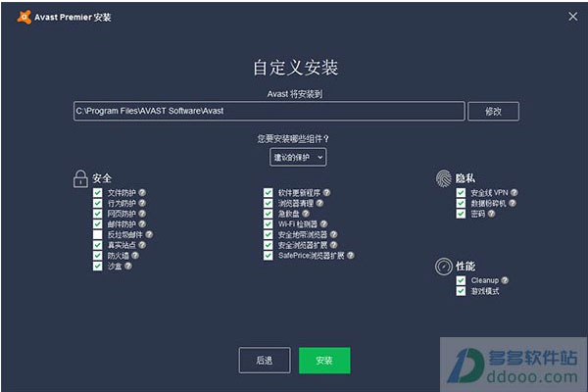The height and width of the screenshot is (392, 588).
Task: Toggle the 邮件防护 checkbox
Action: coord(97,224)
